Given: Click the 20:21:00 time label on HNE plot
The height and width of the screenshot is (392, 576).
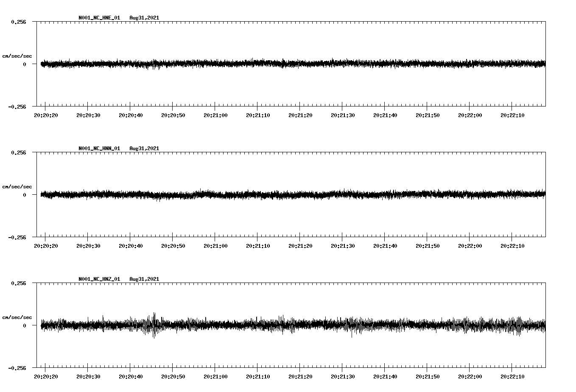Looking at the screenshot, I should tap(215, 115).
